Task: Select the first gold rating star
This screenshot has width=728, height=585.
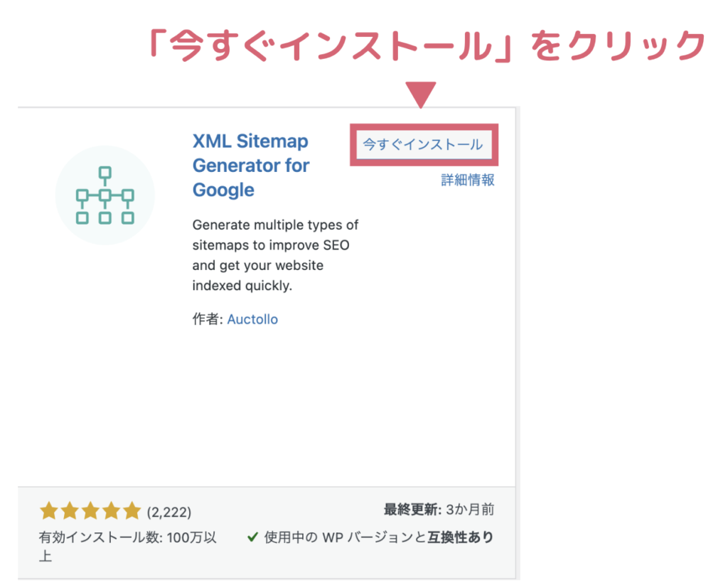Action: [x=49, y=510]
